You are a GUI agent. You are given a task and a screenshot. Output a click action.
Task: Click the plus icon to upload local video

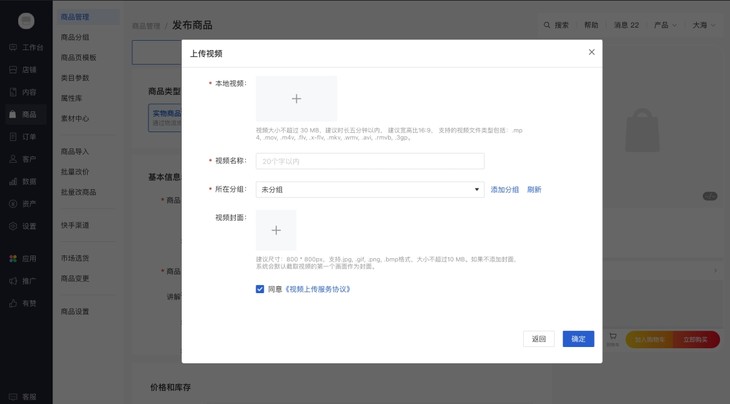[x=296, y=99]
